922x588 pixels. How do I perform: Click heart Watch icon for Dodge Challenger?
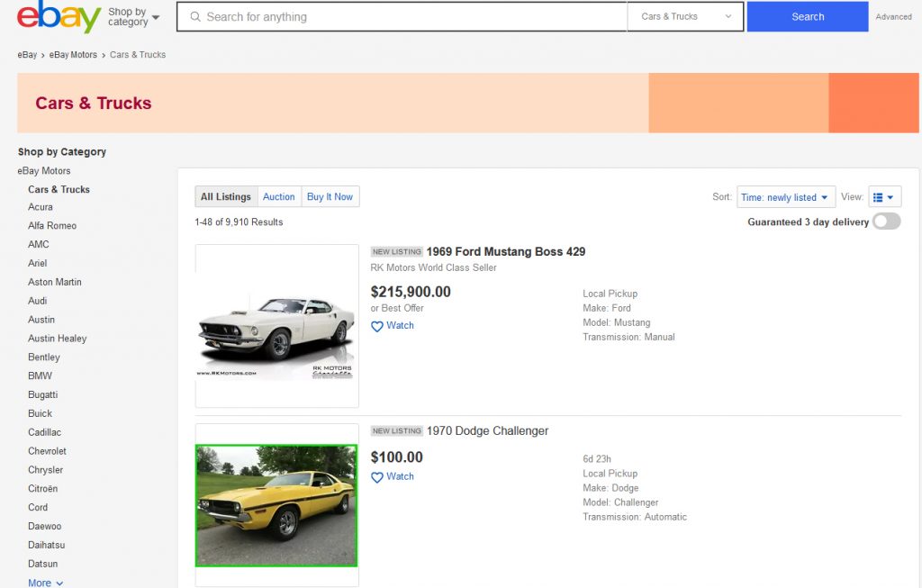377,477
